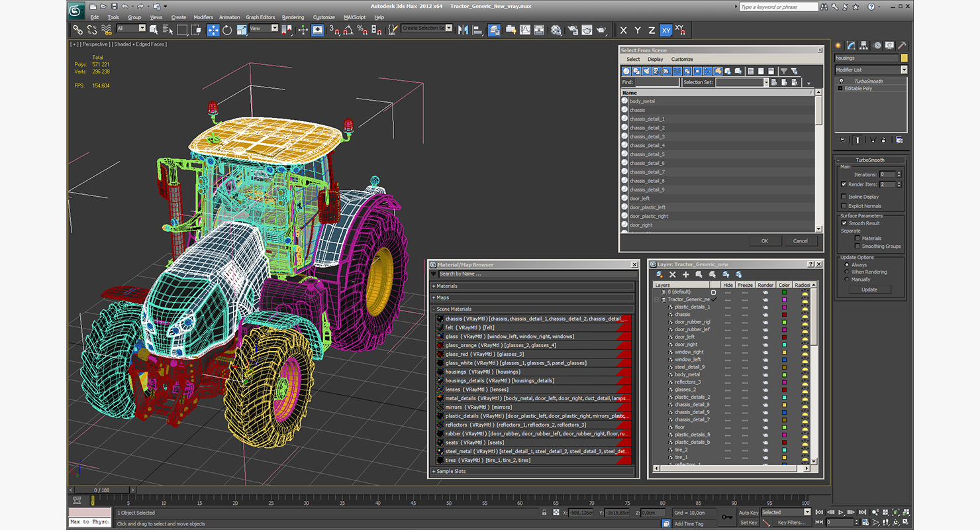Toggle Smooth Result checkbox
980x530 pixels.
[x=844, y=223]
